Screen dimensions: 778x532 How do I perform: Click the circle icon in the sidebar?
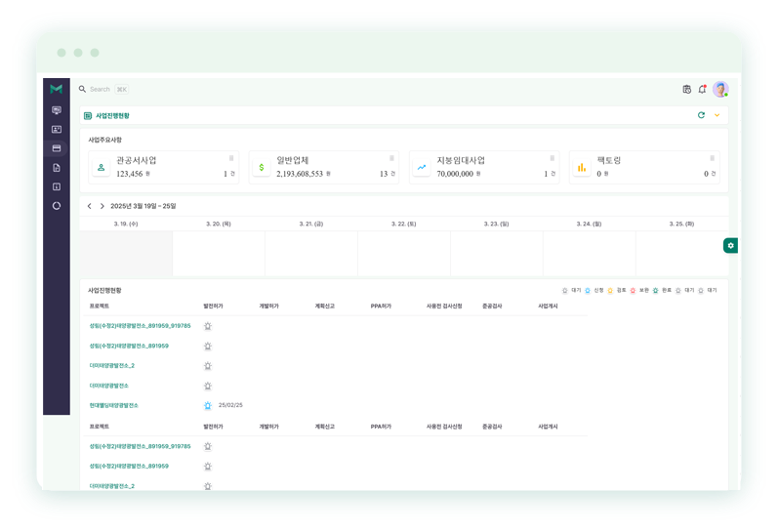(x=57, y=206)
